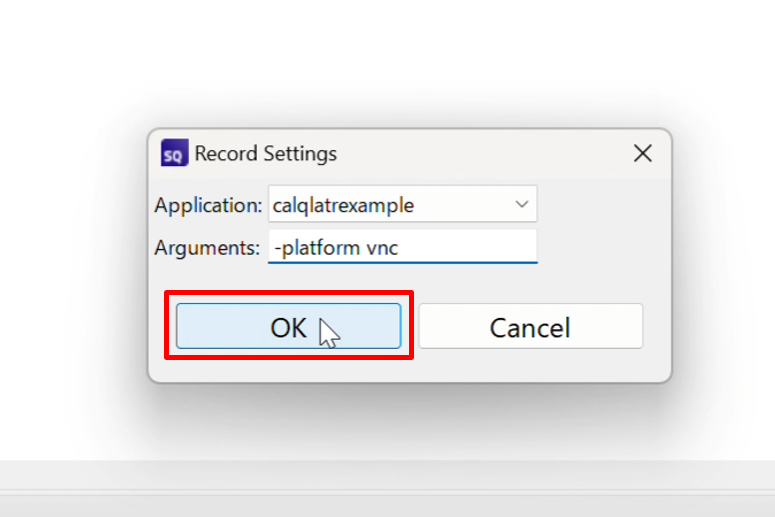Click the "Record Settings" title text
Screen dimensions: 775x517
(265, 154)
